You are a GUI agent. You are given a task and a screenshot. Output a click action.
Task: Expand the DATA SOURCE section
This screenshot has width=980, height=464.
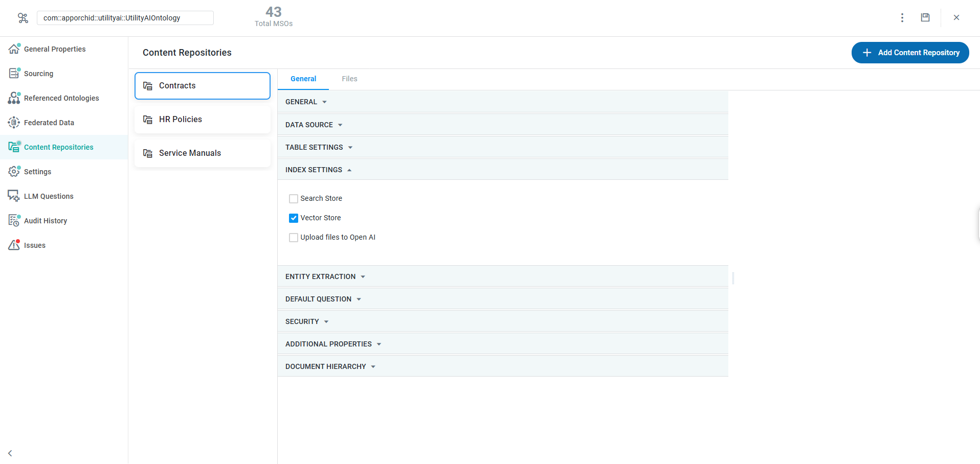tap(314, 125)
